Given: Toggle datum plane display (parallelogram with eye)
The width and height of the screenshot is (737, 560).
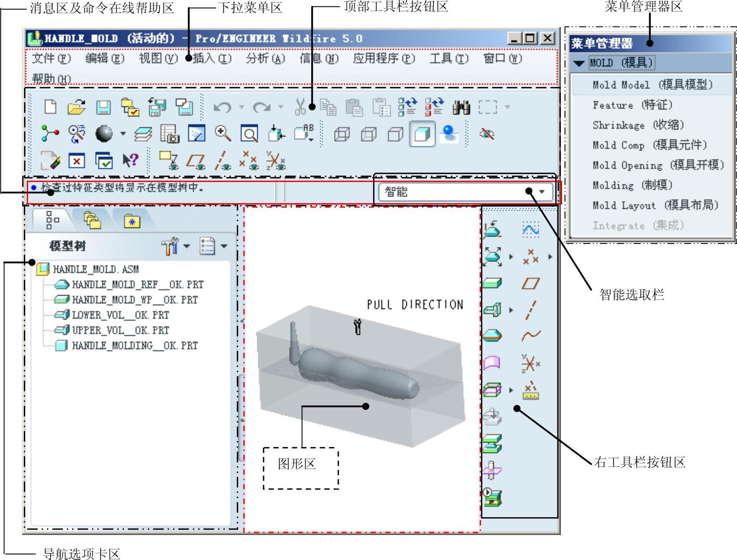Looking at the screenshot, I should click(x=196, y=161).
